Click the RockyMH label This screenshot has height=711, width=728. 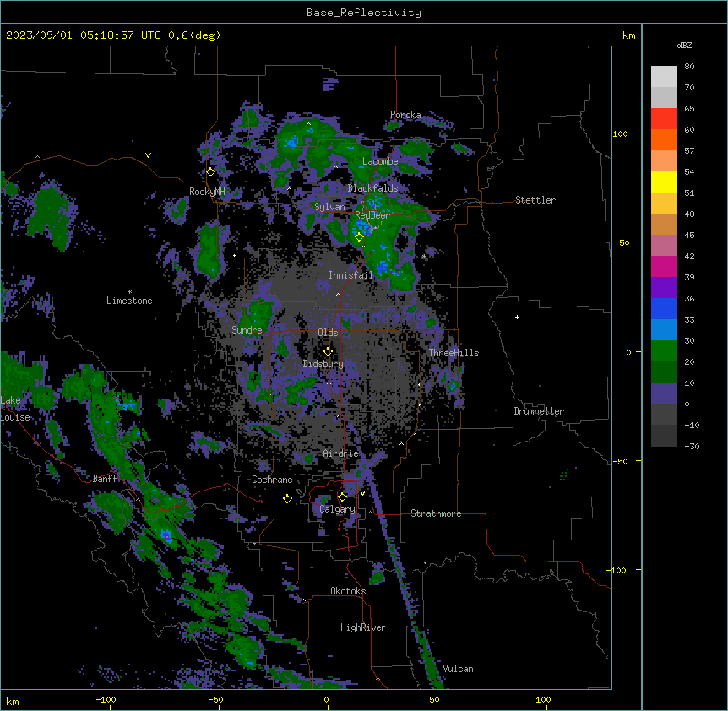point(207,192)
